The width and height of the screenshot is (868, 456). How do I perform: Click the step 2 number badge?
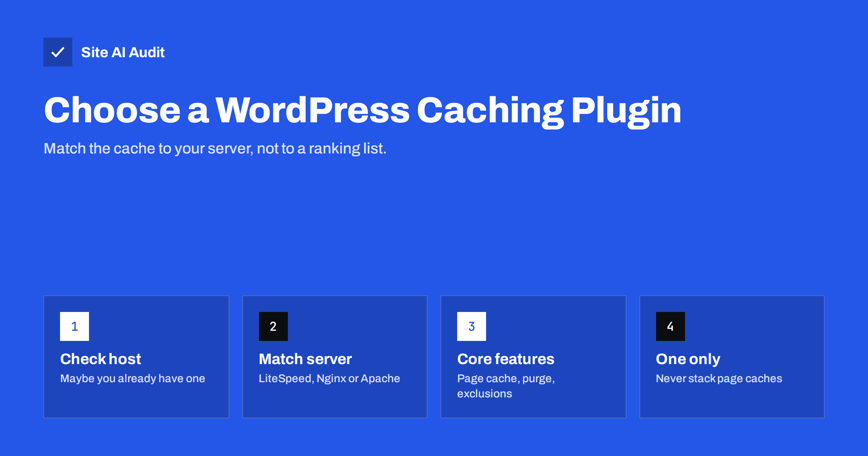273,326
